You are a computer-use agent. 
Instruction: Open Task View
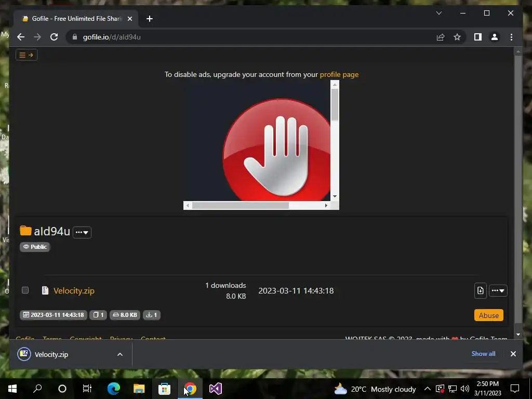coord(87,389)
